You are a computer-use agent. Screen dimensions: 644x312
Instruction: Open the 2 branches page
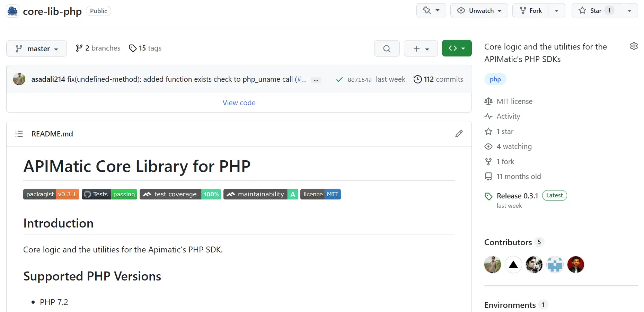click(98, 48)
